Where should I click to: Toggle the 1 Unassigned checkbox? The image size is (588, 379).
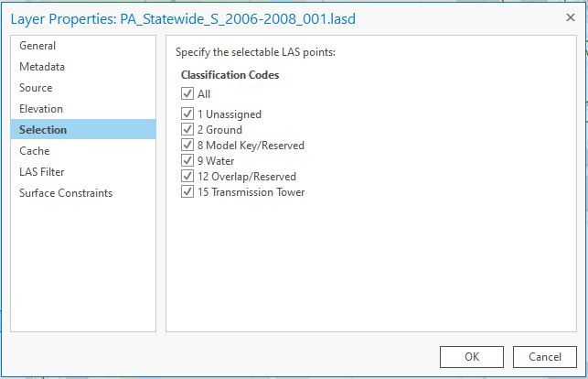point(187,114)
